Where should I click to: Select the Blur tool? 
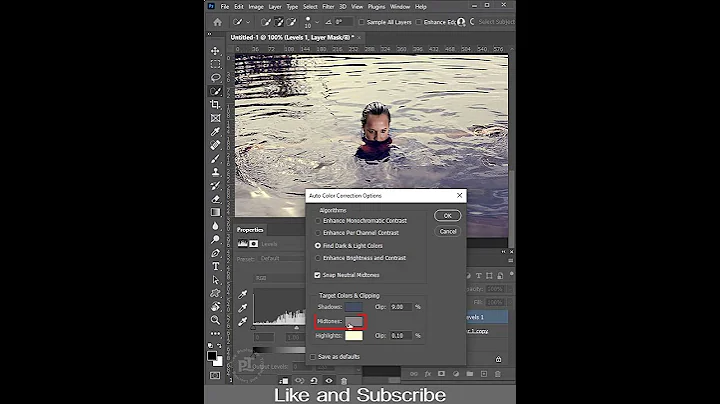[215, 226]
